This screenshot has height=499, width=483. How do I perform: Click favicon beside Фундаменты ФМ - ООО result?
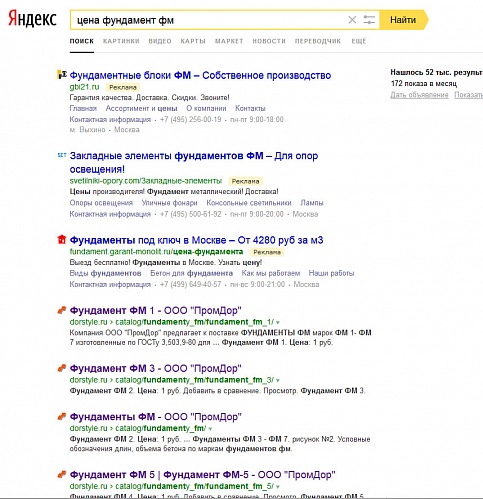(62, 416)
